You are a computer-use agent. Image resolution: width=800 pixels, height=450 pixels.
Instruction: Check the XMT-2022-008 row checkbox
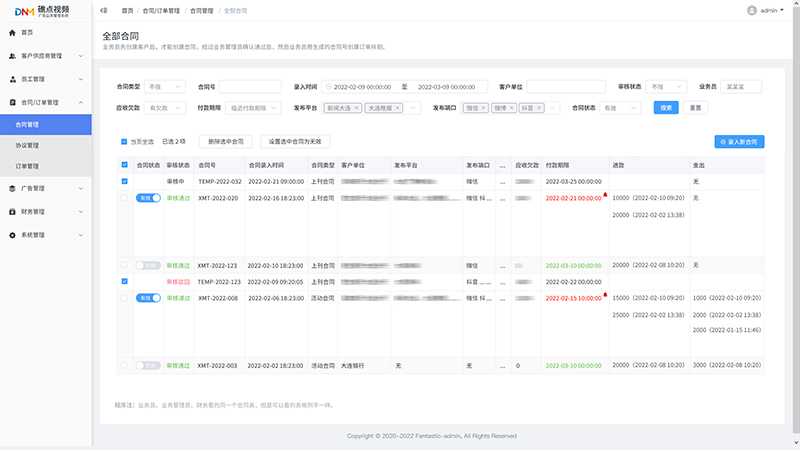pyautogui.click(x=124, y=298)
